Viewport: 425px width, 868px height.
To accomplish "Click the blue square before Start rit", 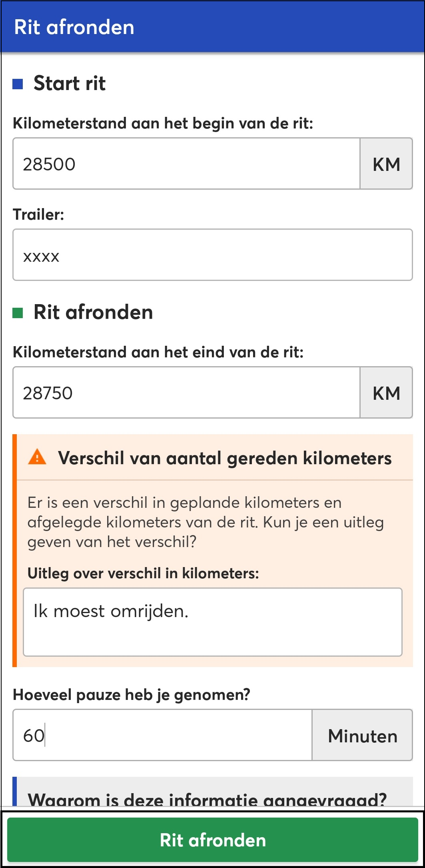I will click(18, 84).
